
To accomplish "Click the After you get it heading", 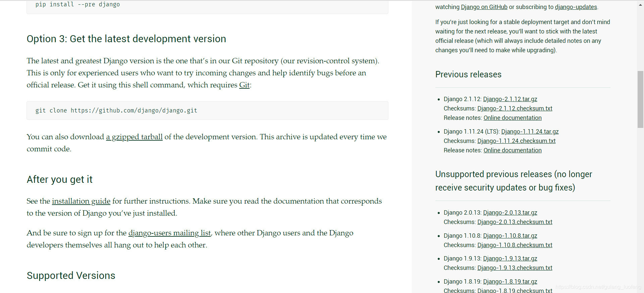I will 60,179.
